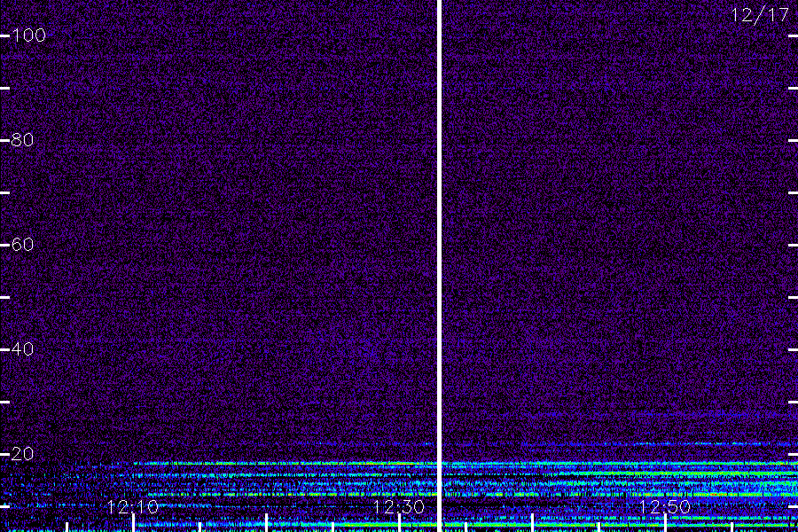Click the 12:30 time label
This screenshot has height=532, width=798.
[398, 506]
